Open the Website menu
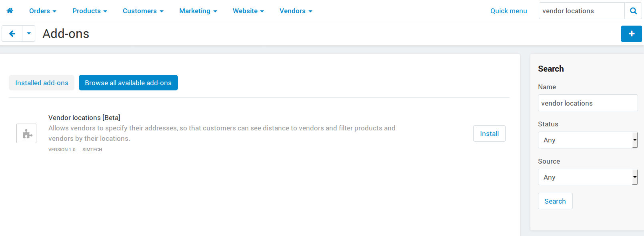 [248, 11]
